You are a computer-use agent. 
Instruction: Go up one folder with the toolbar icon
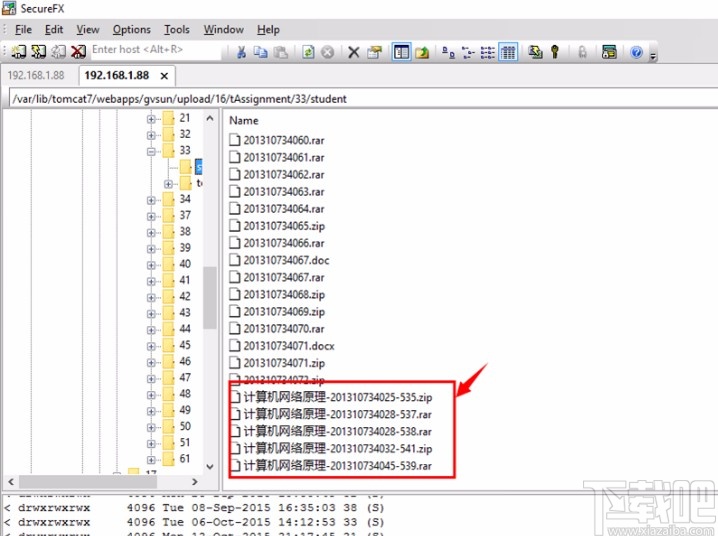click(422, 52)
